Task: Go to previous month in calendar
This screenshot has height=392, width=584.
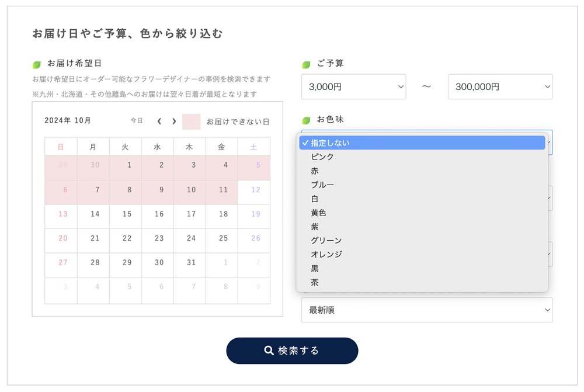Action: [x=159, y=122]
